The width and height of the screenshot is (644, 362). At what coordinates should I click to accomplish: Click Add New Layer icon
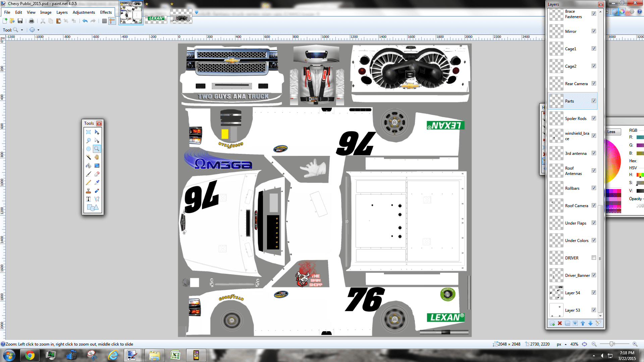click(x=552, y=323)
